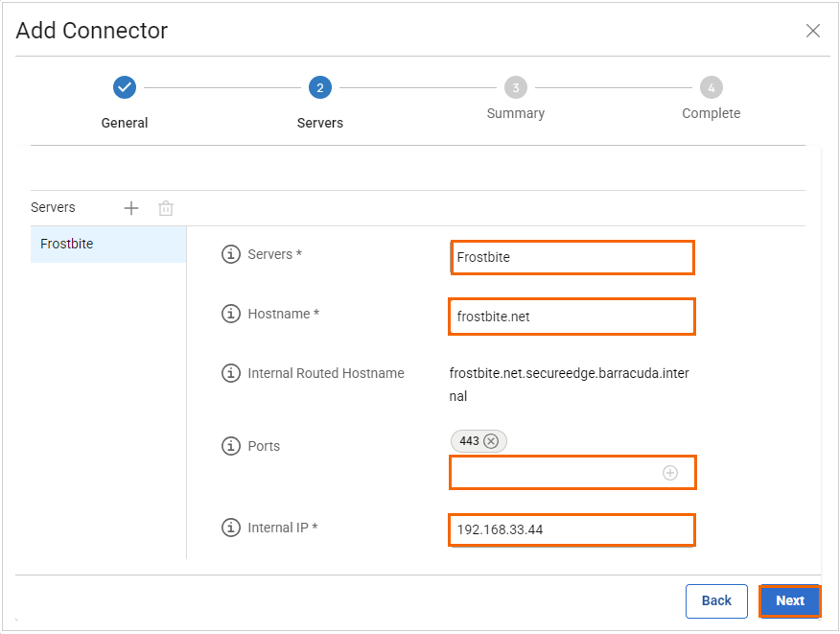Select step 2 Servers circle
Image resolution: width=840 pixels, height=634 pixels.
click(320, 88)
